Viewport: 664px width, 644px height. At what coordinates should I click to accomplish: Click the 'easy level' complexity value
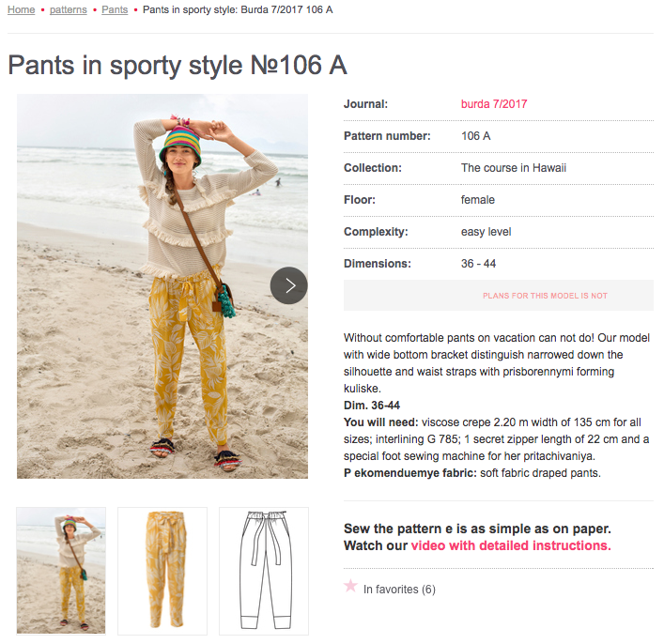(486, 232)
